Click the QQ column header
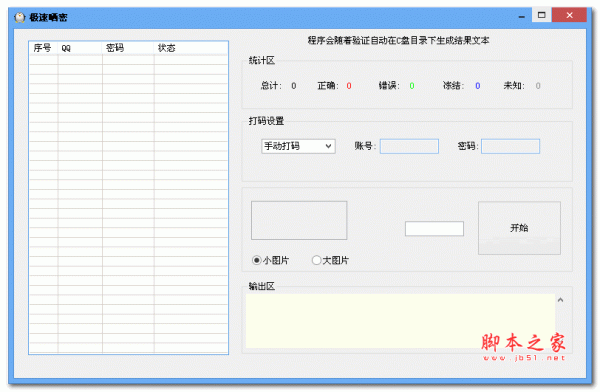The height and width of the screenshot is (392, 600). (80, 48)
